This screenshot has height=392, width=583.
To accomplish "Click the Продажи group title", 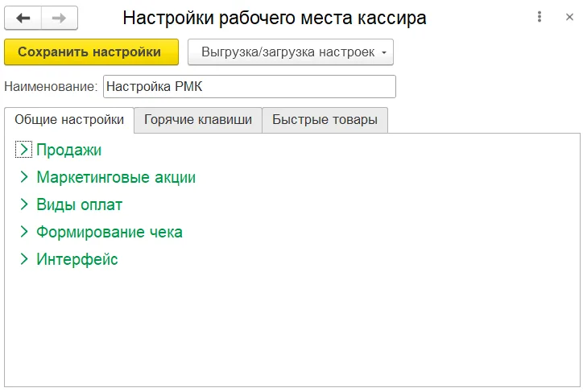I will coord(68,150).
